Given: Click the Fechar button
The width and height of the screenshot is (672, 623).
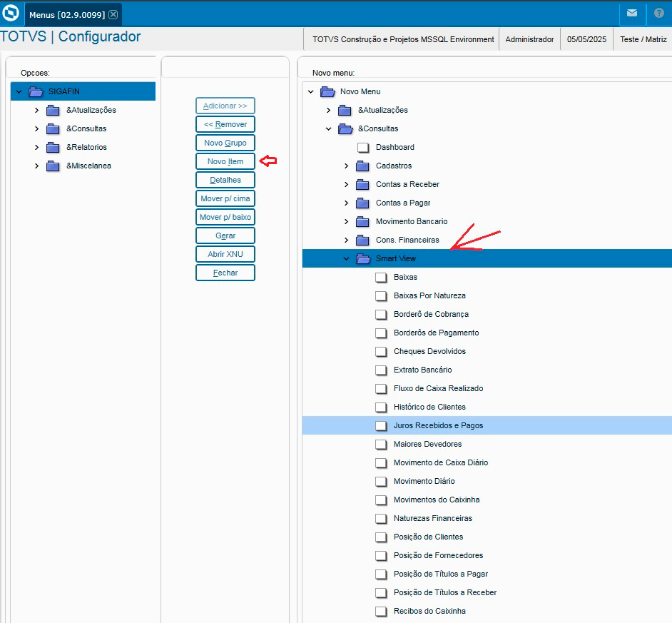Looking at the screenshot, I should (225, 273).
